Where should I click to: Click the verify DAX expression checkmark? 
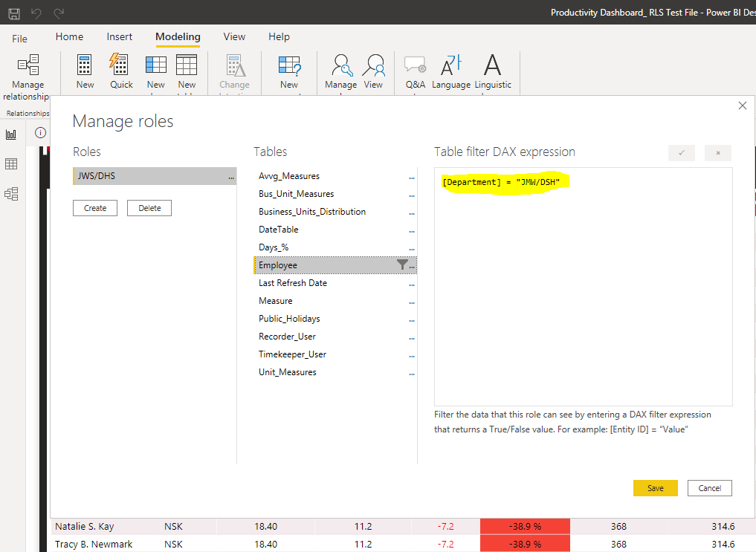(681, 153)
